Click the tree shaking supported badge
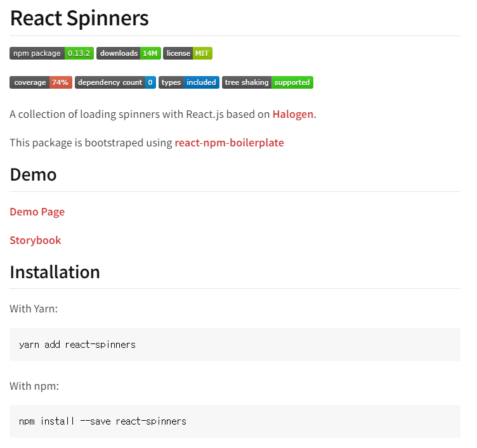Viewport: 477px width, 448px height. click(x=268, y=82)
